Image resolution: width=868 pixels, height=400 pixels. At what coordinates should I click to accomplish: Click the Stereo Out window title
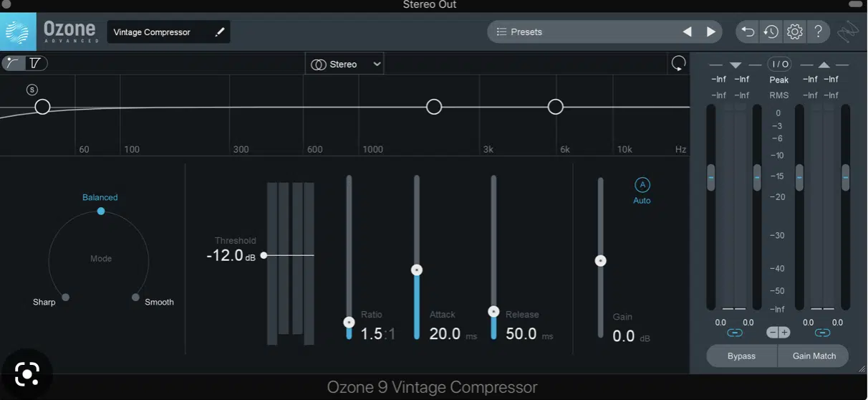(429, 5)
